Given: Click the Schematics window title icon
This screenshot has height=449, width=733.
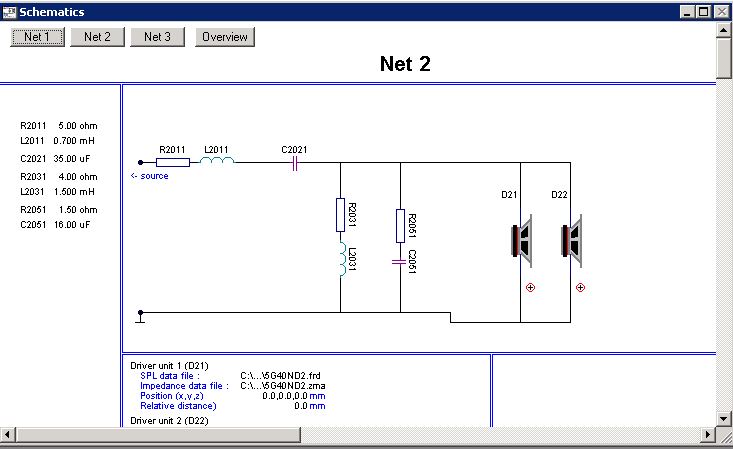Looking at the screenshot, I should (x=9, y=12).
